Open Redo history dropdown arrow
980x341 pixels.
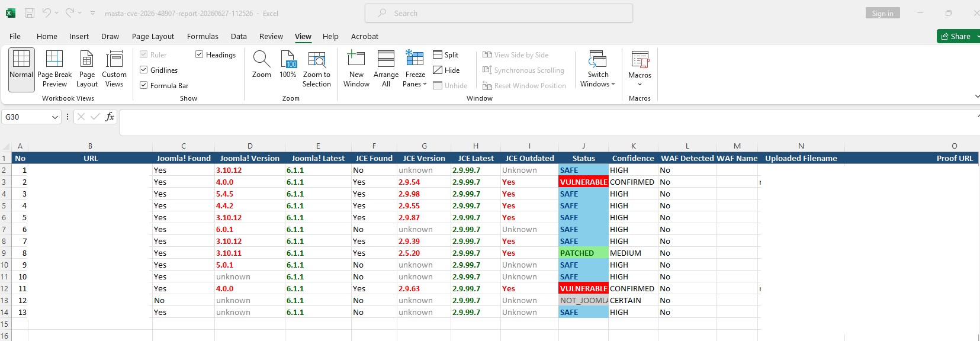point(80,13)
